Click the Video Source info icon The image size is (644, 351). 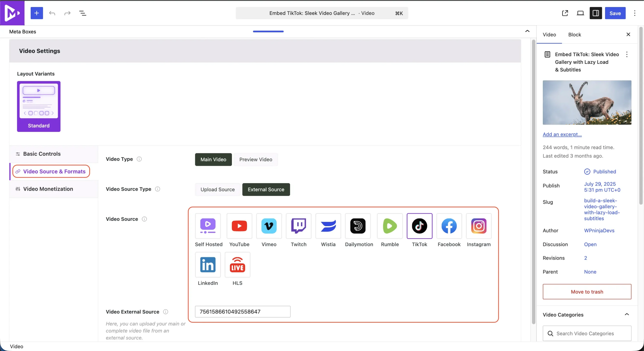click(144, 219)
